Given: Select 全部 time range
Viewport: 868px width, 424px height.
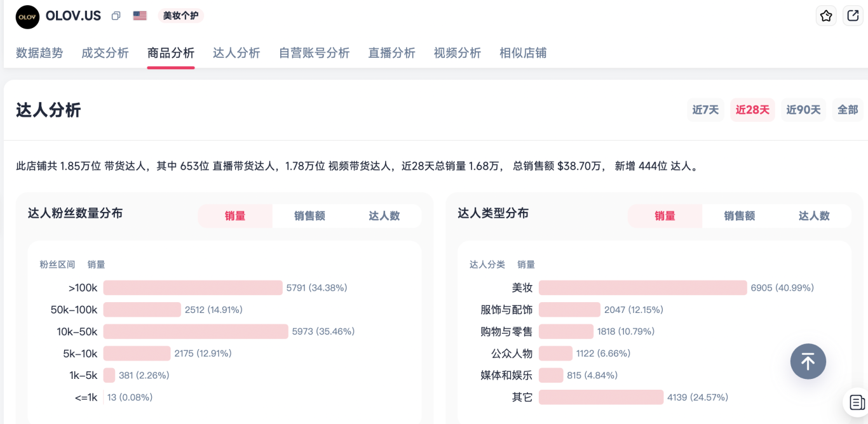Looking at the screenshot, I should tap(848, 110).
